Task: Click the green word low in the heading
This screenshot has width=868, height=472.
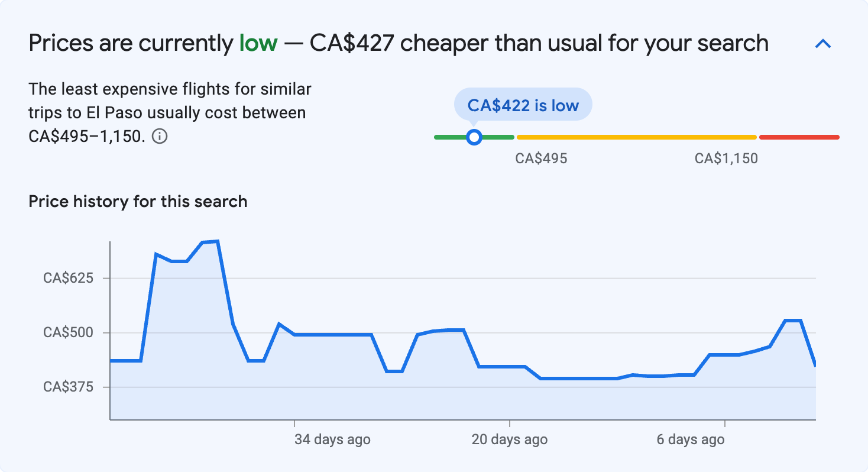Action: pos(258,43)
